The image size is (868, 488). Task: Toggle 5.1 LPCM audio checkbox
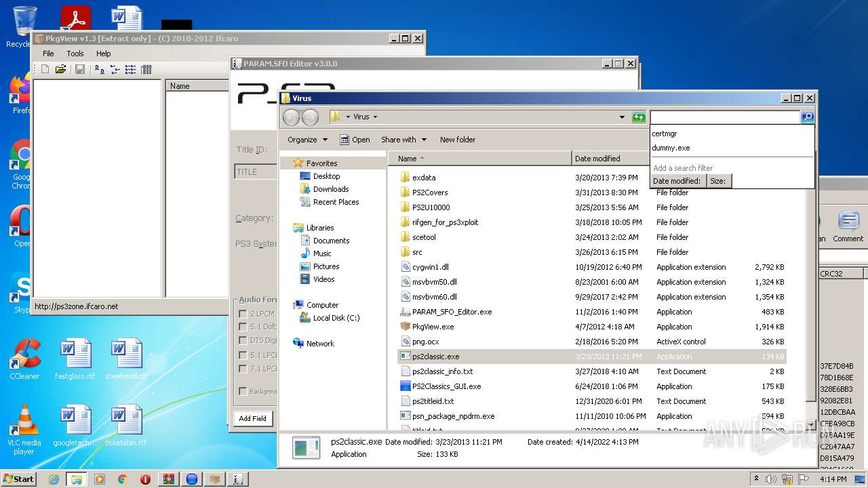243,355
